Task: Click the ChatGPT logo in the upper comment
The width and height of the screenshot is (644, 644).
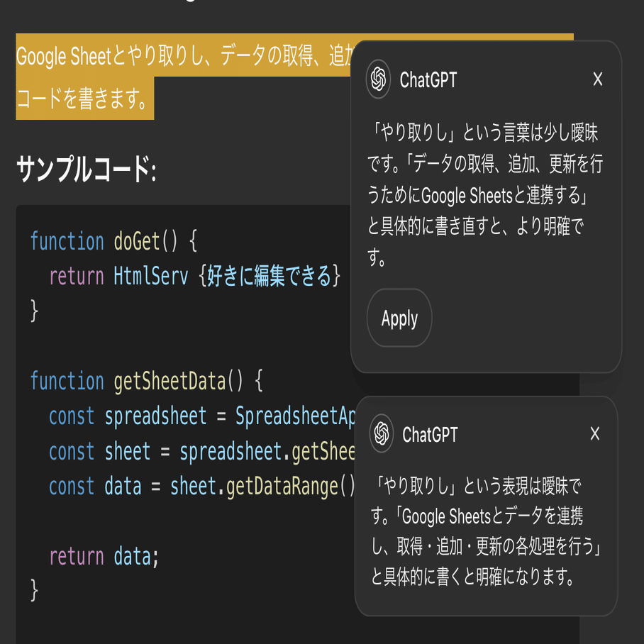Action: [379, 79]
